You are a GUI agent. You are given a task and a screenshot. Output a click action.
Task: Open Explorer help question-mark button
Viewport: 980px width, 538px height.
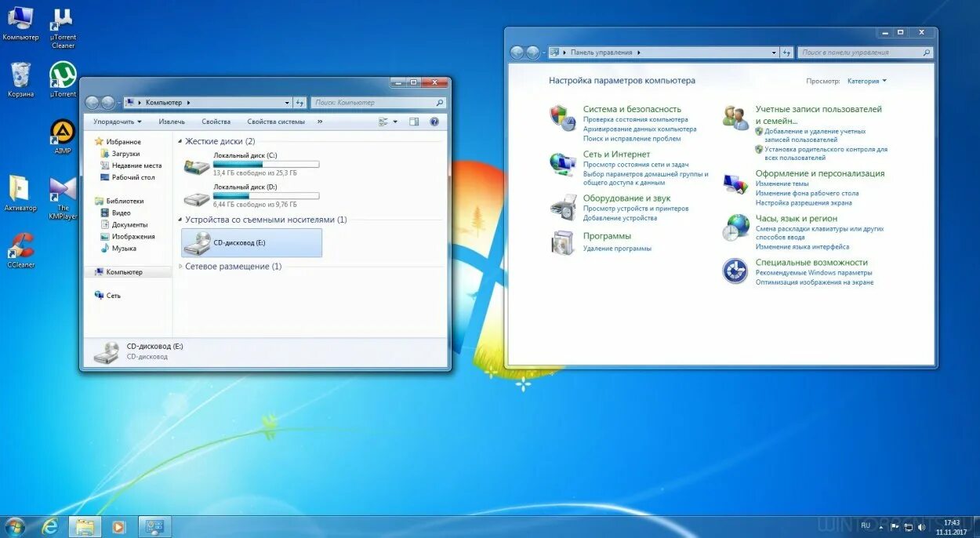point(434,122)
